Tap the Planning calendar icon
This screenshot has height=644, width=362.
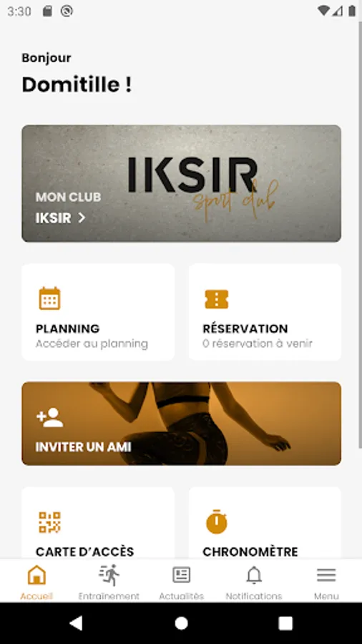(49, 298)
